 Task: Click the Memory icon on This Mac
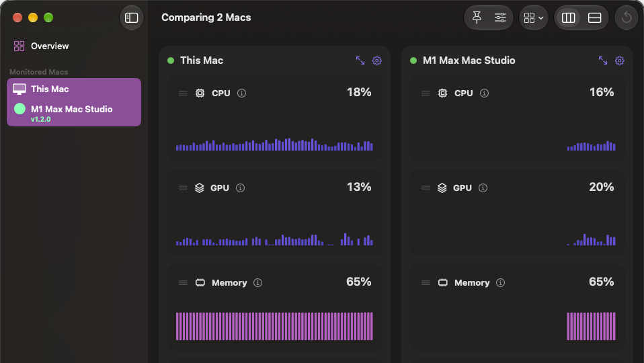tap(200, 283)
